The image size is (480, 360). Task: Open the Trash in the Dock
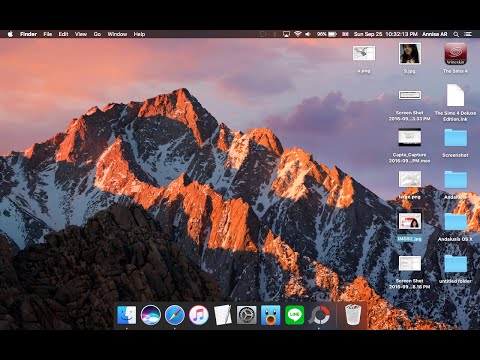coord(353,315)
